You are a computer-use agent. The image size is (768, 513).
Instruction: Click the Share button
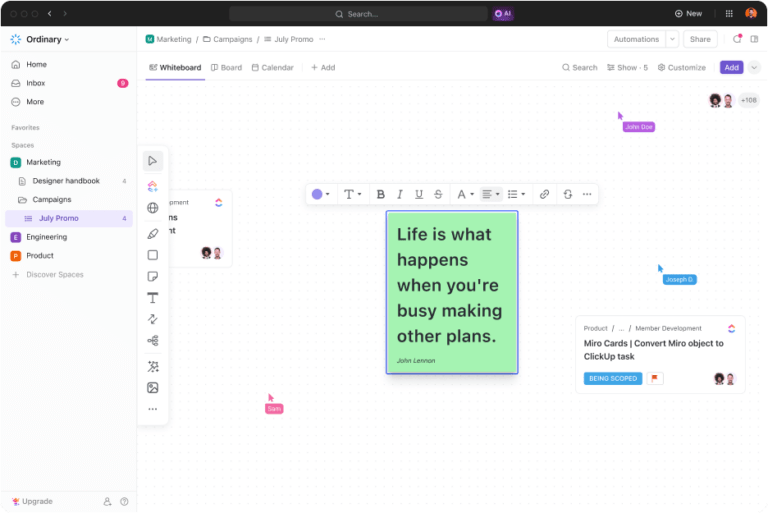[700, 39]
